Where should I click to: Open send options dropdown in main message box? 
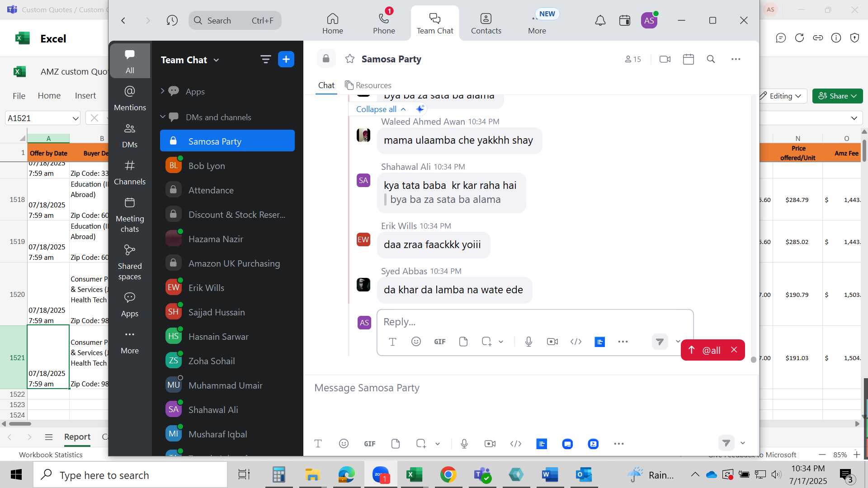point(743,443)
